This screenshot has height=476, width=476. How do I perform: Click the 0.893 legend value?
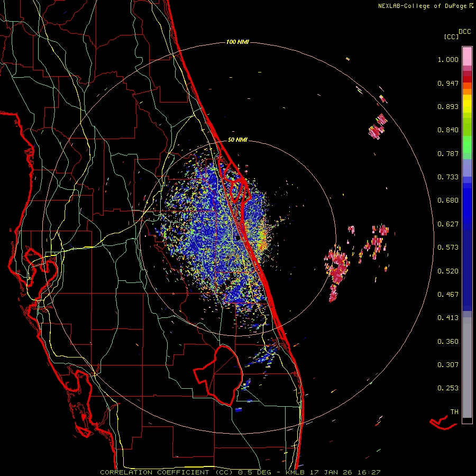point(448,106)
